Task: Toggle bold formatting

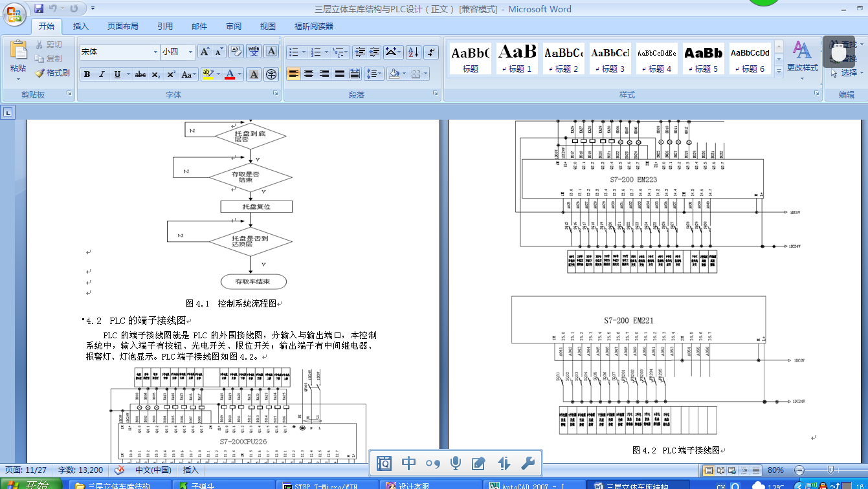Action: pos(87,74)
